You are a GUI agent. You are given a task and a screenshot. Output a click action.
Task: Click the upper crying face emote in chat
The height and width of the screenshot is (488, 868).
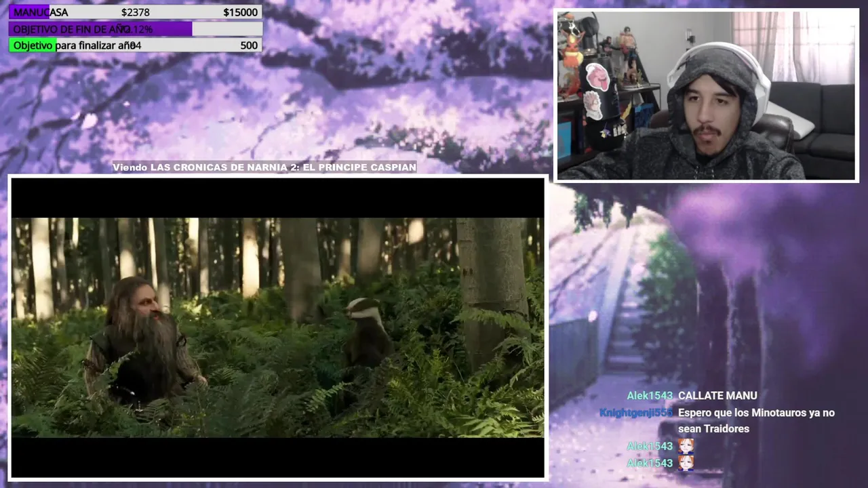(686, 446)
